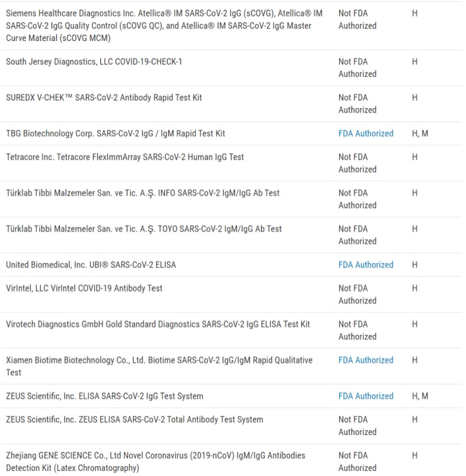The height and width of the screenshot is (476, 466).
Task: Select Tetracore FlexImmArray Human IgG Test entry
Action: (x=125, y=157)
